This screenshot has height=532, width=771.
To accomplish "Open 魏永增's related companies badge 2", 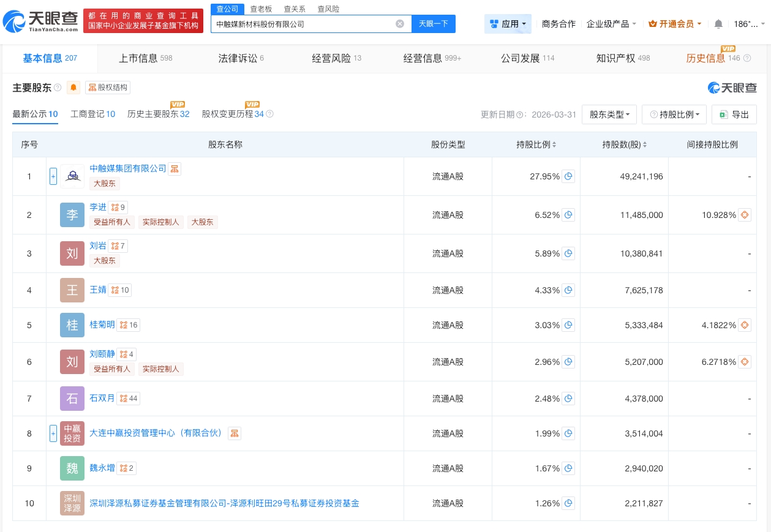I will [127, 468].
